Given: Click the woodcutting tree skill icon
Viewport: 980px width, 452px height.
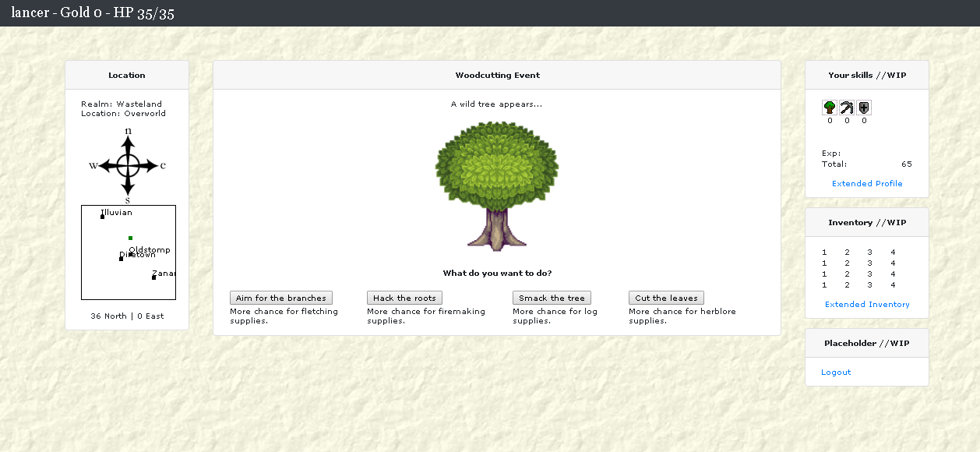Looking at the screenshot, I should coord(830,108).
